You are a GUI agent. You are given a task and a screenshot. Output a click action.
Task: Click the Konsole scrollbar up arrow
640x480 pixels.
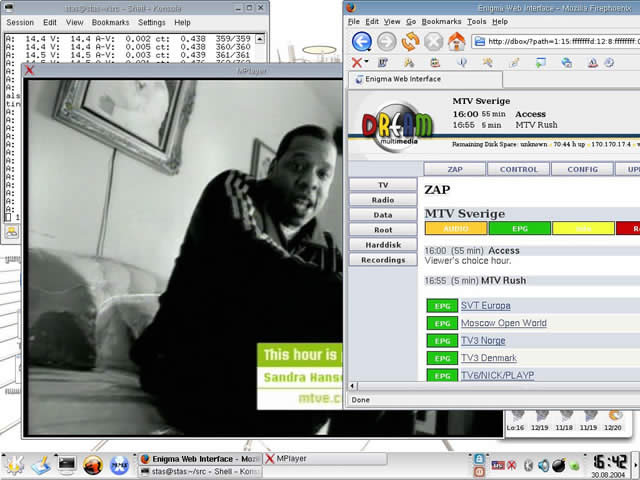[x=260, y=39]
